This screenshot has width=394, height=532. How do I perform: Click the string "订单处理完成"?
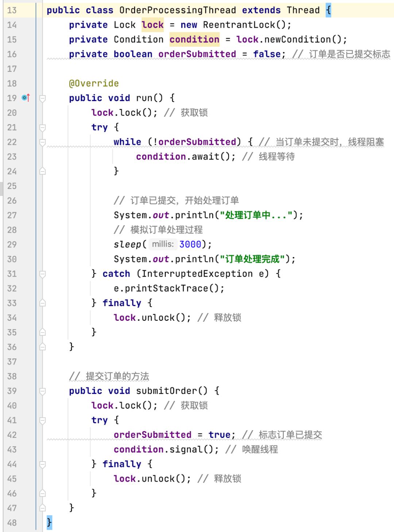tap(252, 259)
